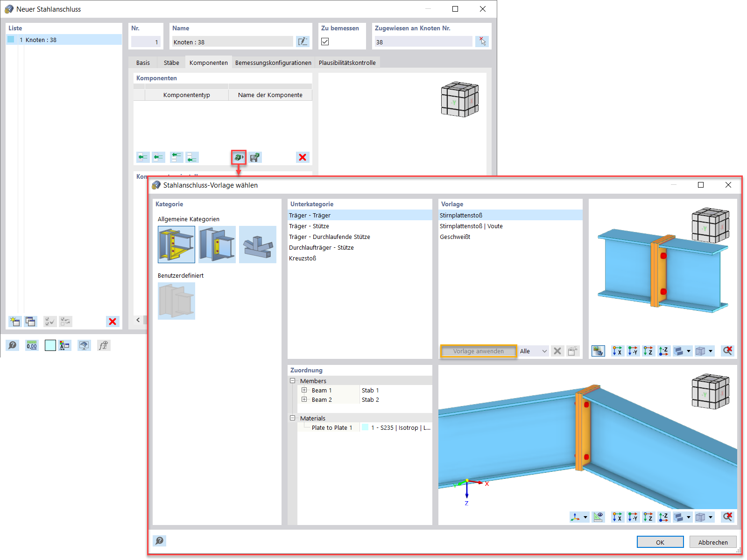Click red X delete icon under Liste panel
The image size is (747, 560).
coord(113,321)
